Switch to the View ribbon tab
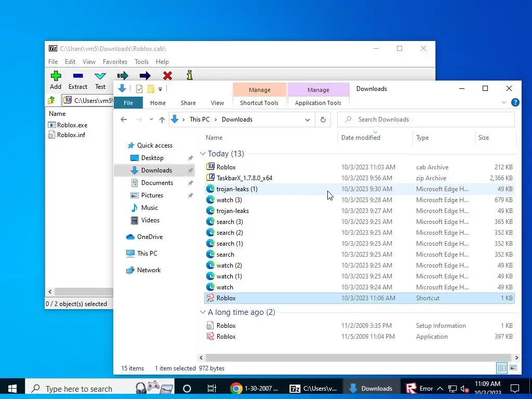Screen dimensions: 532x399 coord(217,103)
